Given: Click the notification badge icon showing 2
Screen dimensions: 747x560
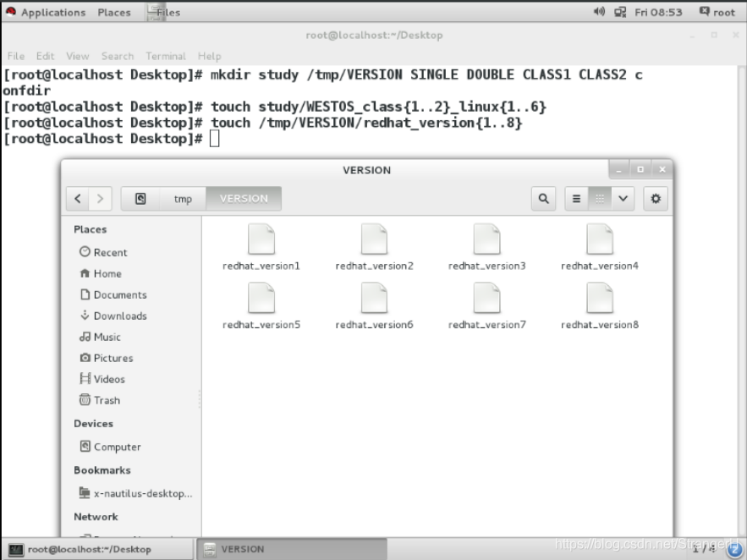Looking at the screenshot, I should coord(735,550).
